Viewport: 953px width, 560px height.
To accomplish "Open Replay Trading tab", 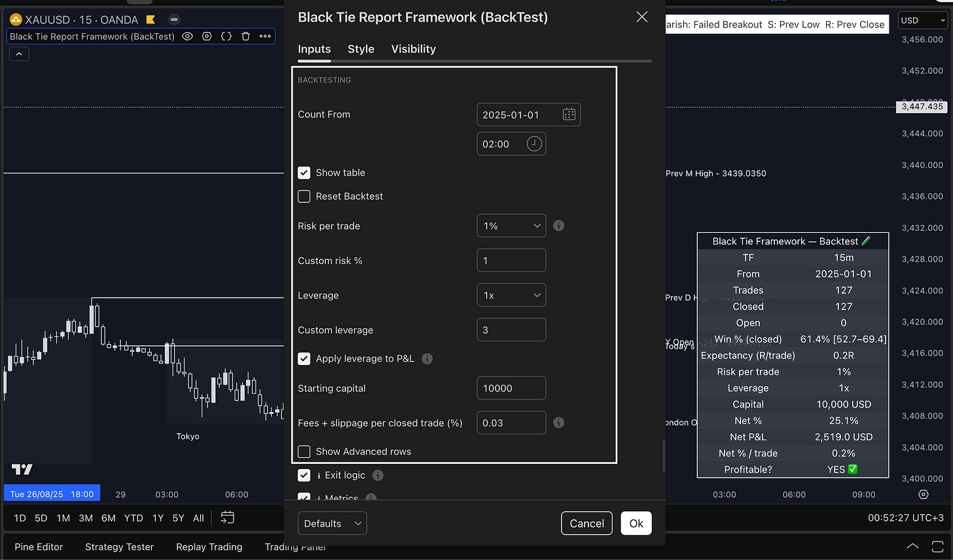I will [209, 547].
